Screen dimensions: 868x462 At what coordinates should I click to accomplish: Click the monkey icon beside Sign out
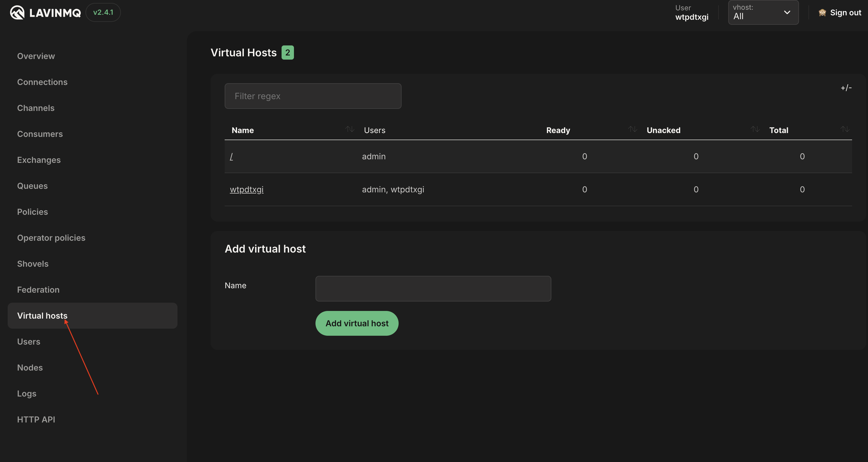tap(822, 13)
